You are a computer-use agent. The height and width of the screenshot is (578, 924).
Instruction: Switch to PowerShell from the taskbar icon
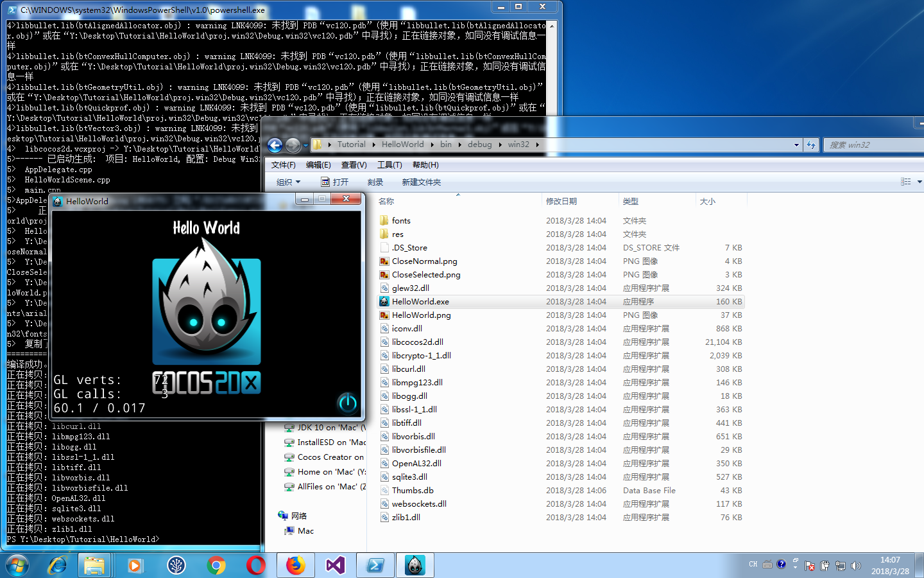tap(375, 565)
